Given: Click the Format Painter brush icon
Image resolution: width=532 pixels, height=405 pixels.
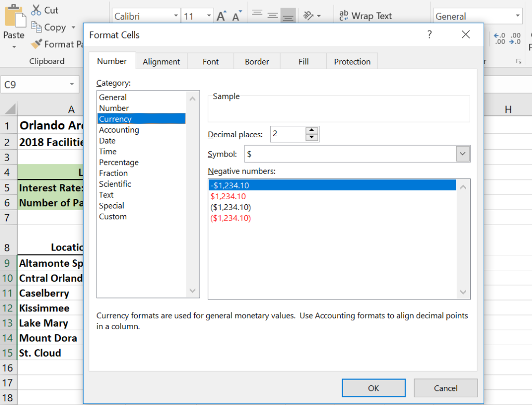Looking at the screenshot, I should (36, 44).
